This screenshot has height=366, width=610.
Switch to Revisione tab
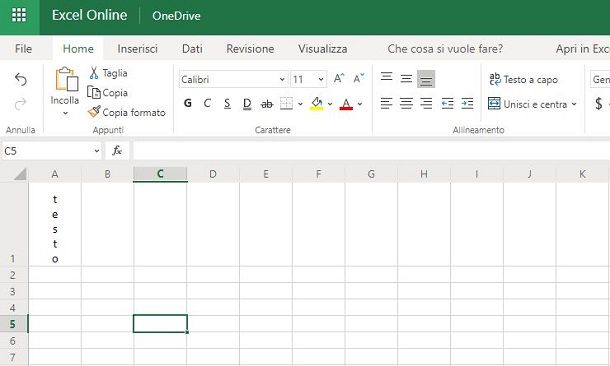point(250,49)
